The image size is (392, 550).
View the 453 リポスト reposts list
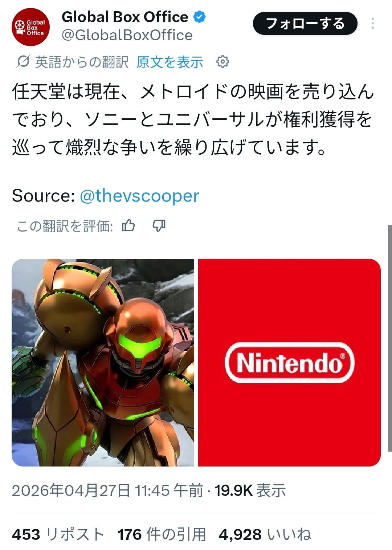(x=58, y=534)
